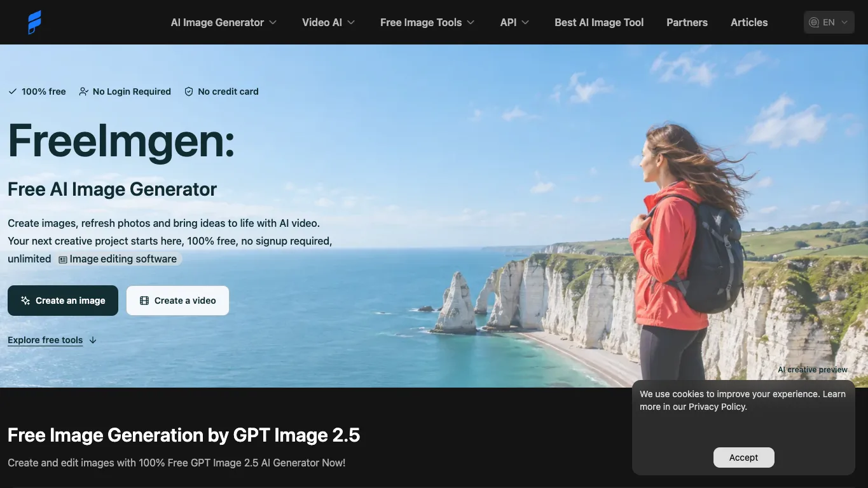Click the image icon before Image editing software
Image resolution: width=868 pixels, height=488 pixels.
click(63, 259)
